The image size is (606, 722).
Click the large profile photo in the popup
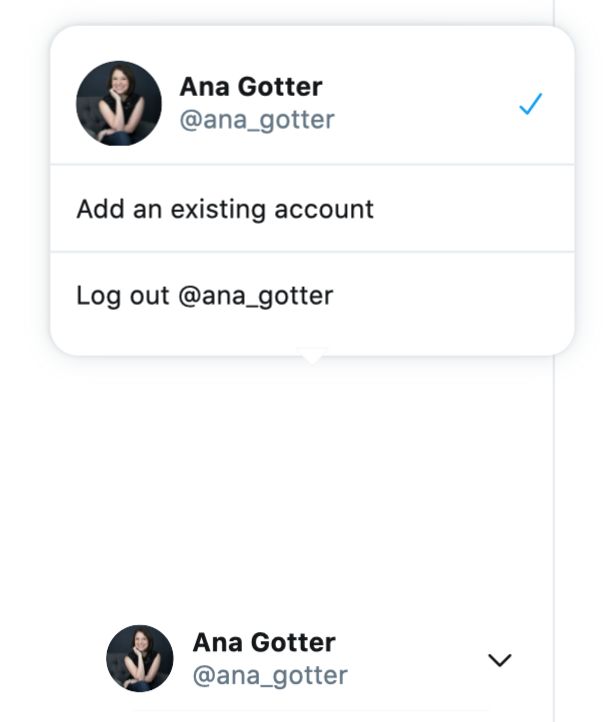[x=119, y=103]
